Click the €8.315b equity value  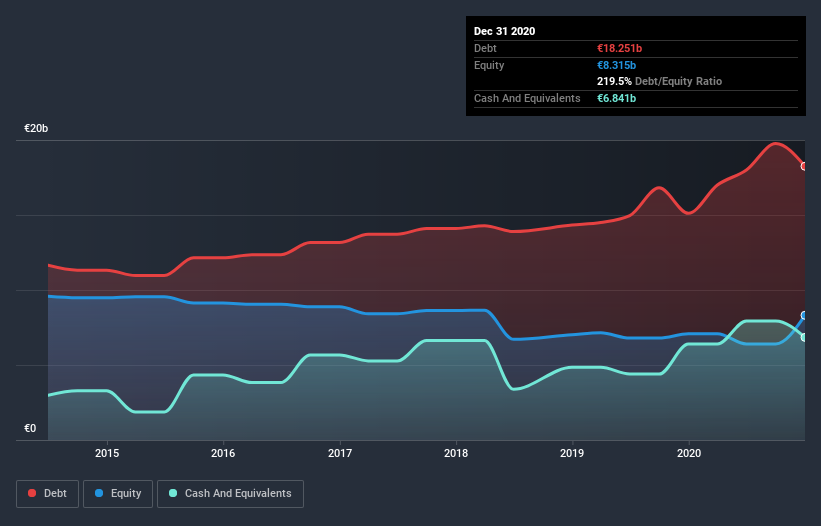[x=616, y=65]
